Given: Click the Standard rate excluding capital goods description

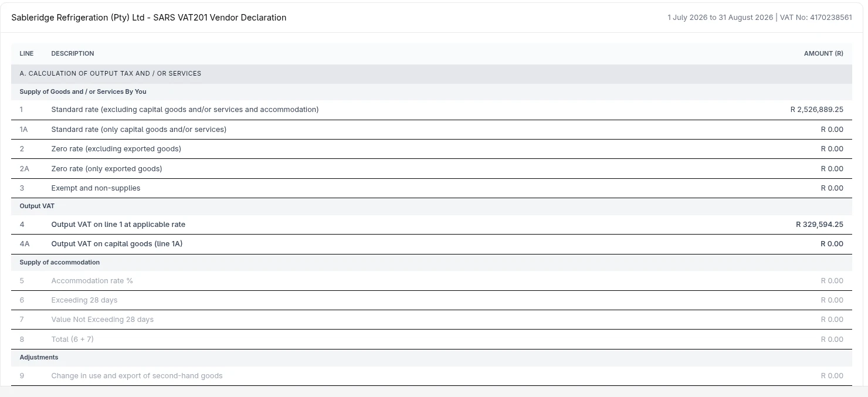Looking at the screenshot, I should [185, 110].
